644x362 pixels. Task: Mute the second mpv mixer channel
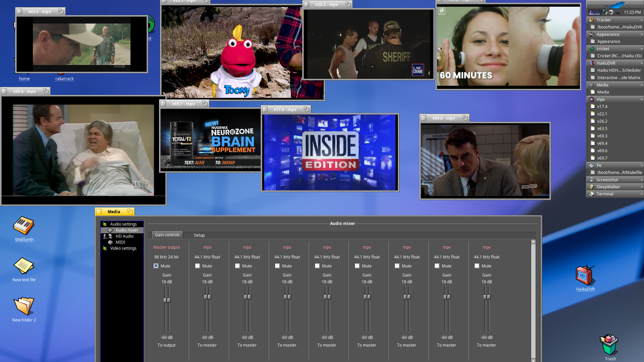coord(237,266)
